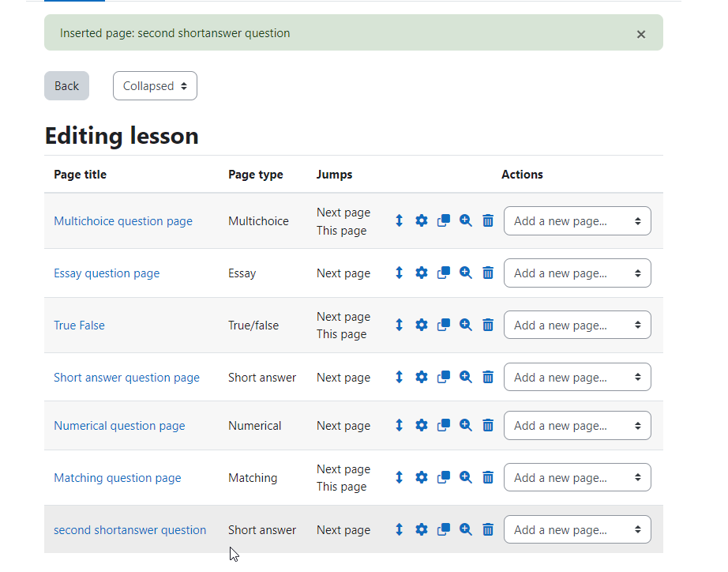Open the Matching question page link
This screenshot has width=728, height=572.
click(118, 478)
